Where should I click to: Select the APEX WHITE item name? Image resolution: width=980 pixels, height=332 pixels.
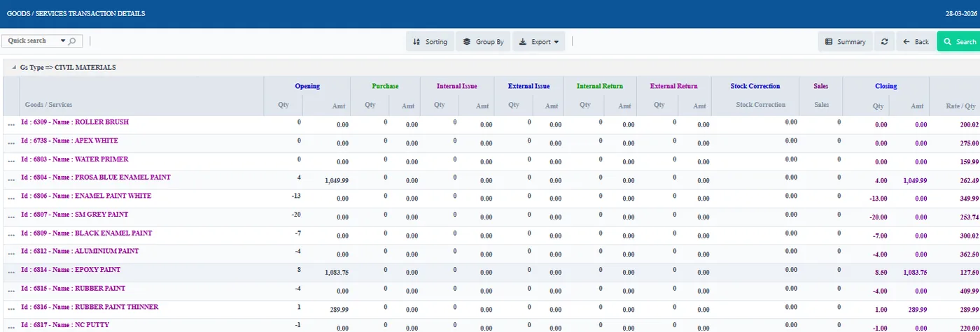click(x=70, y=140)
